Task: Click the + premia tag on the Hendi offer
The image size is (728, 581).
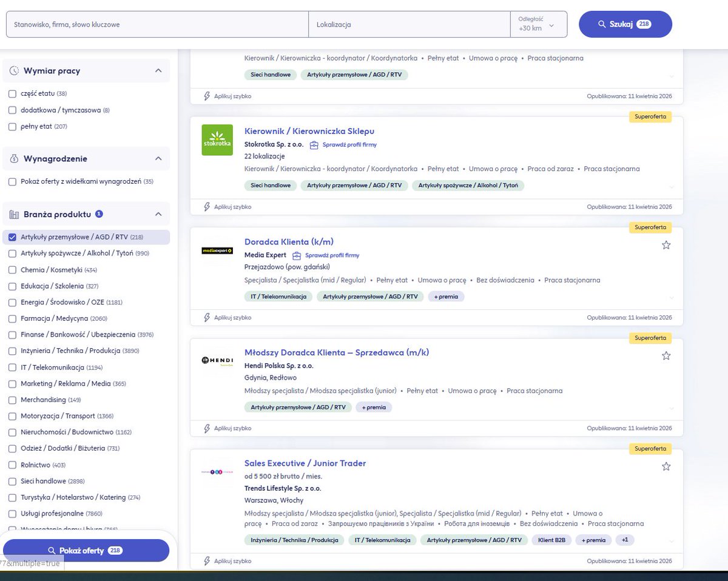Action: pos(374,408)
